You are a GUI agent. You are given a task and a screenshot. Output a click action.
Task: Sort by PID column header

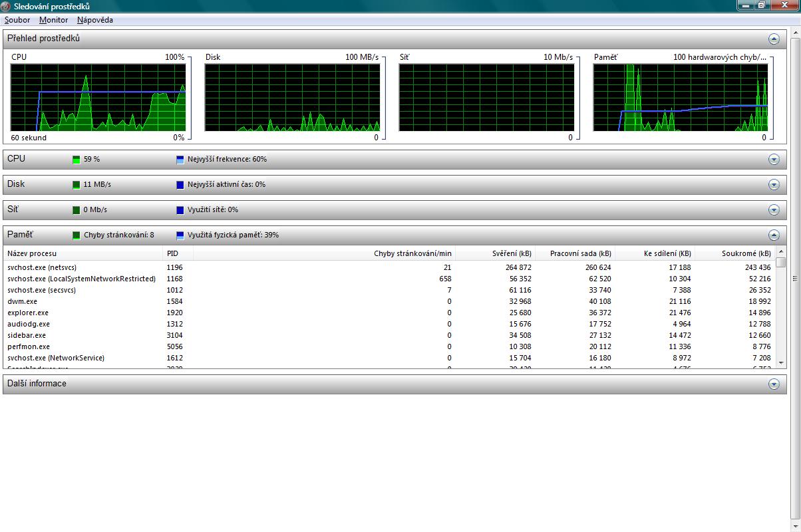click(178, 253)
